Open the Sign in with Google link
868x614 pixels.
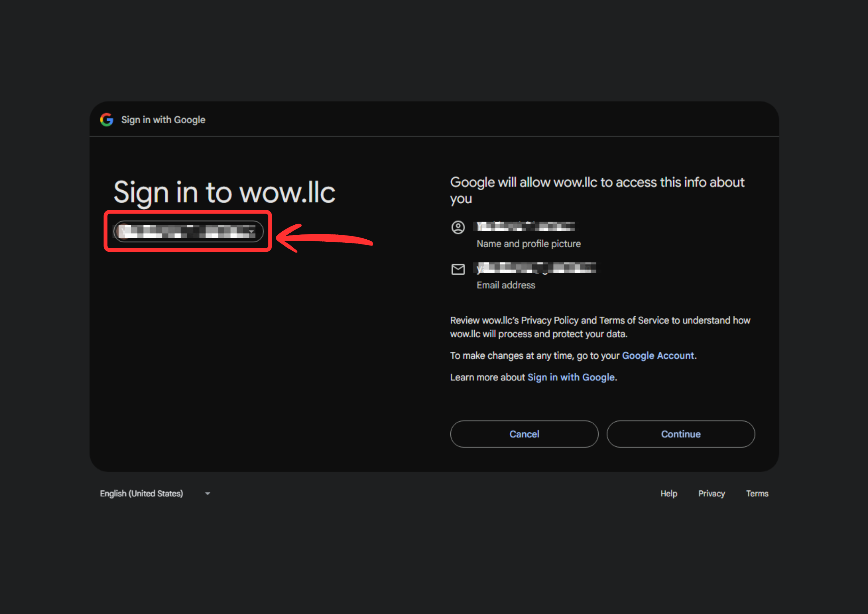(x=571, y=377)
